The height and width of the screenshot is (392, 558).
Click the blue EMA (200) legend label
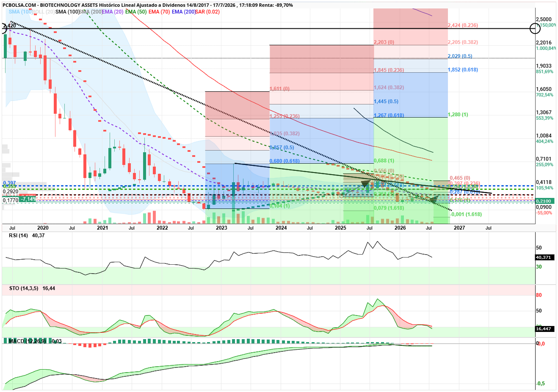tap(184, 12)
